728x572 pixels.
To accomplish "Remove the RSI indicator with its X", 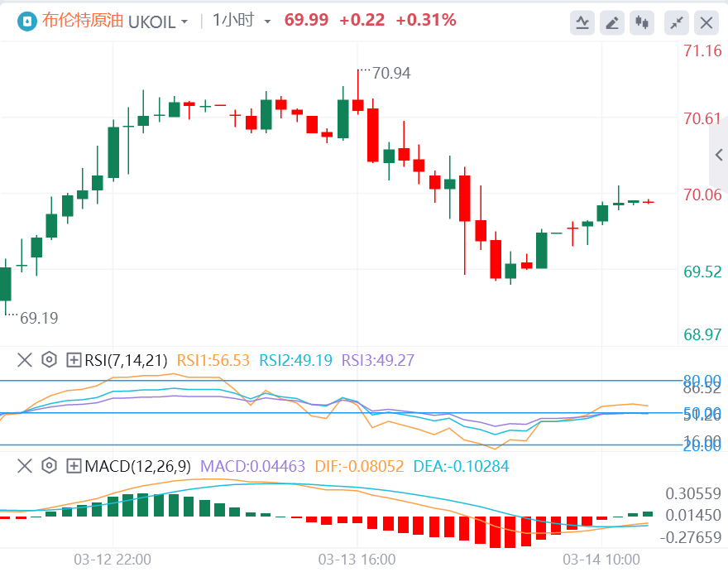I will tap(25, 360).
